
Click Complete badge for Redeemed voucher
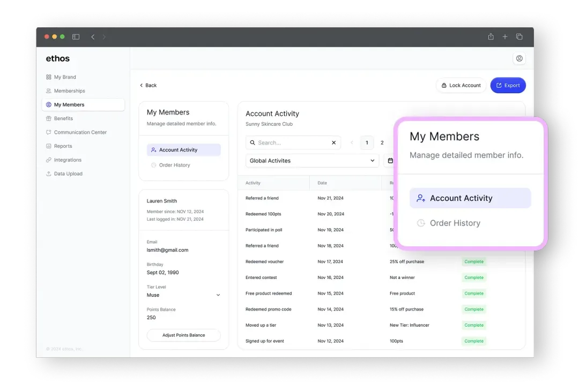point(474,261)
